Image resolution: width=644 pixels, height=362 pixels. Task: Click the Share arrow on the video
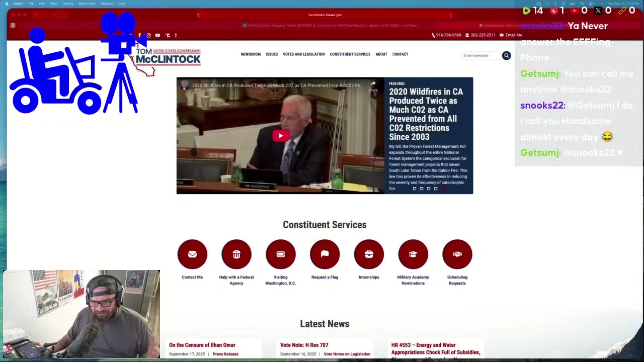373,85
